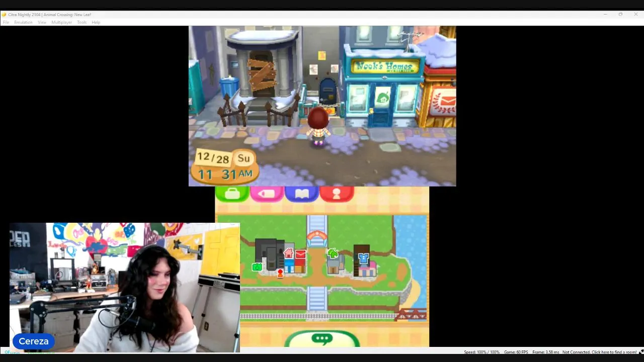Click the streamer webcam video overlay
The image size is (644, 362).
[x=124, y=288]
